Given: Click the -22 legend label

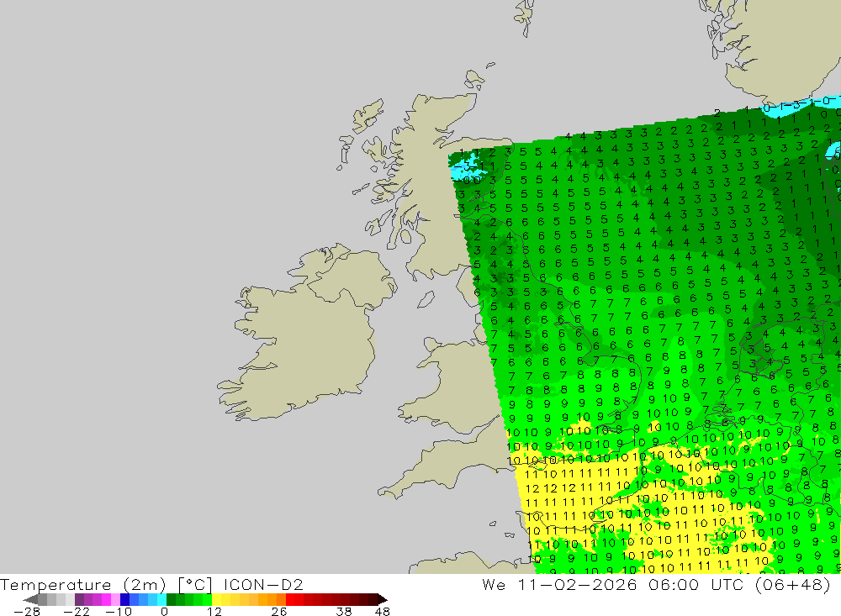Looking at the screenshot, I should click(77, 612).
